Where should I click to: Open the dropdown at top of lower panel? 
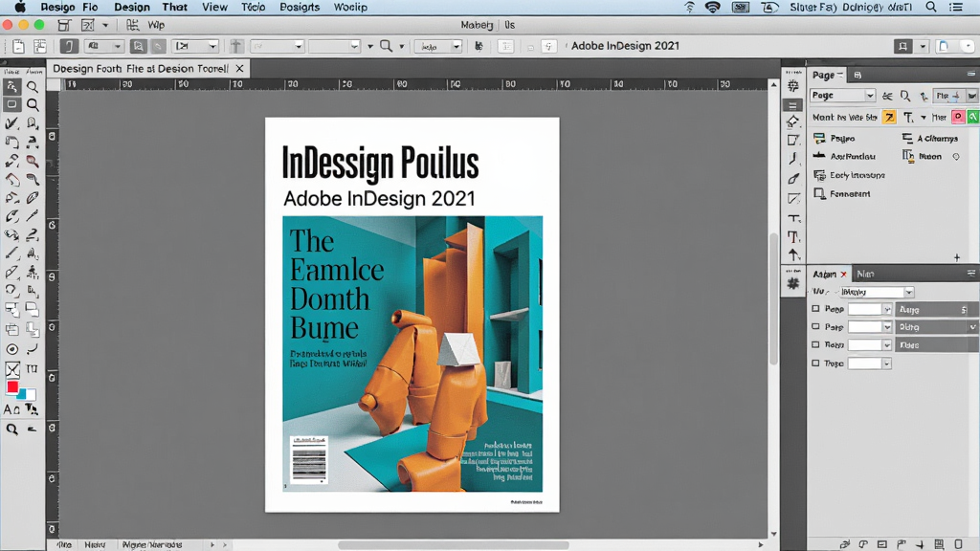[877, 293]
